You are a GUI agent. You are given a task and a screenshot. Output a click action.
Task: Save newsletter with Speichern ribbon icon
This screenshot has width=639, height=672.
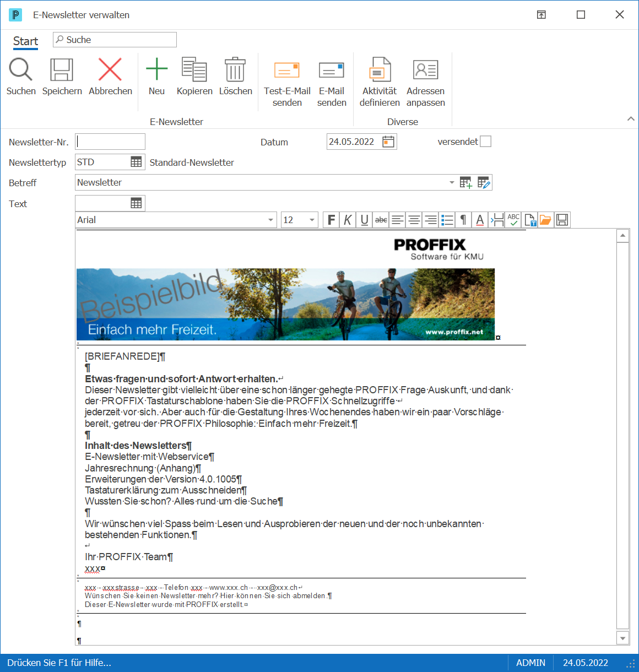(62, 70)
